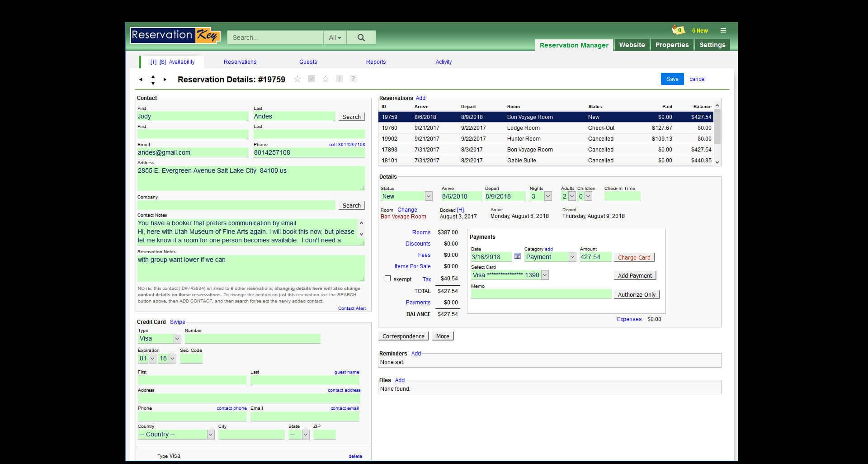Go to previous reservation with left arrow

141,80
